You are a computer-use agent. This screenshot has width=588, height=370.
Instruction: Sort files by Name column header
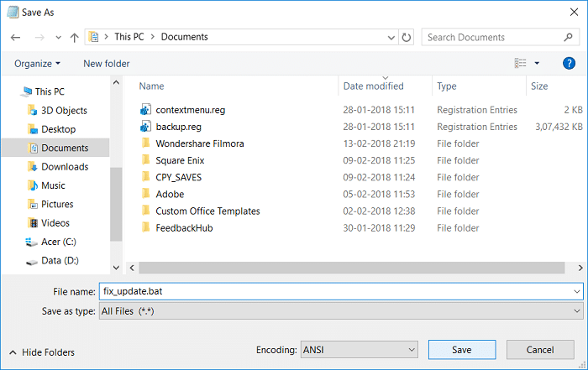[151, 86]
